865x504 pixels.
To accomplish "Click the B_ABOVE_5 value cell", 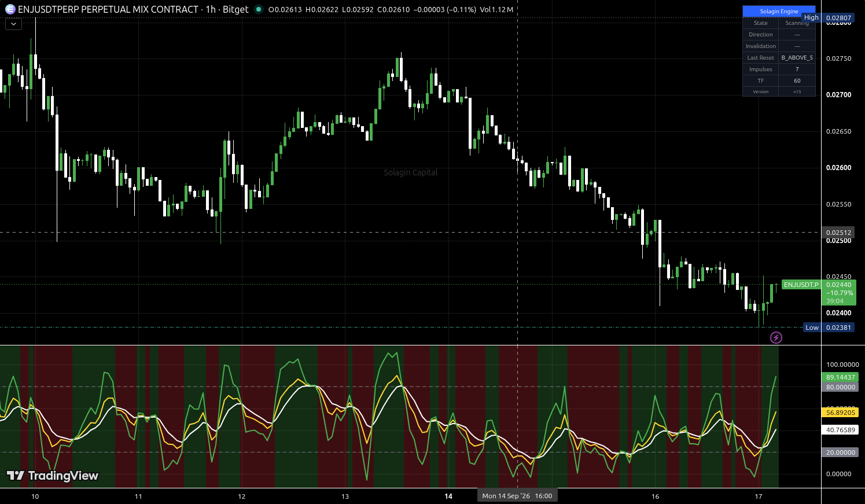I will coord(797,58).
